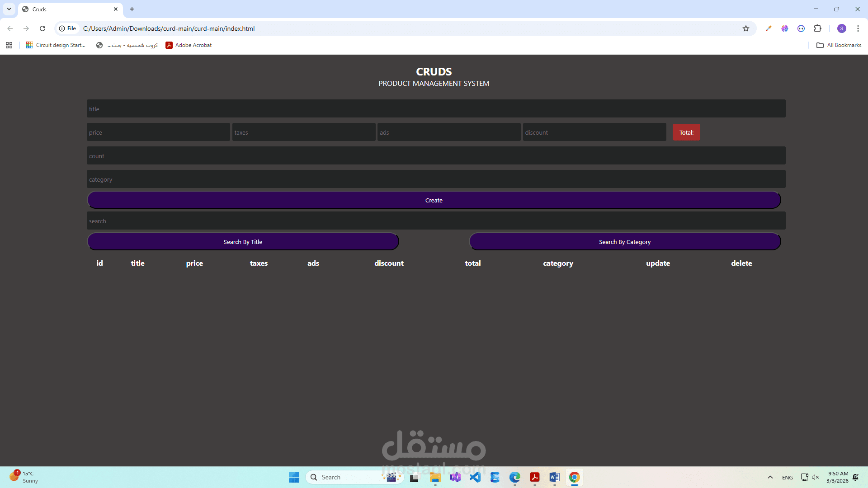Open File Explorer from the taskbar

tap(435, 477)
